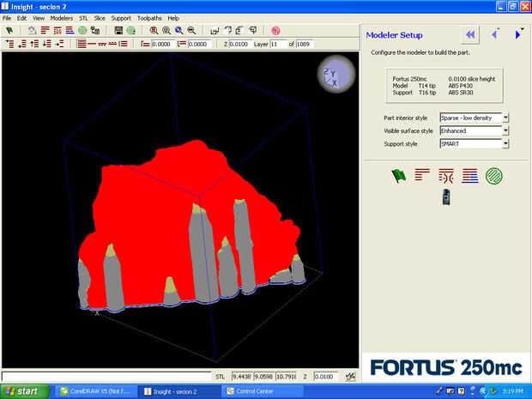Open the Toolpaths menu

150,17
